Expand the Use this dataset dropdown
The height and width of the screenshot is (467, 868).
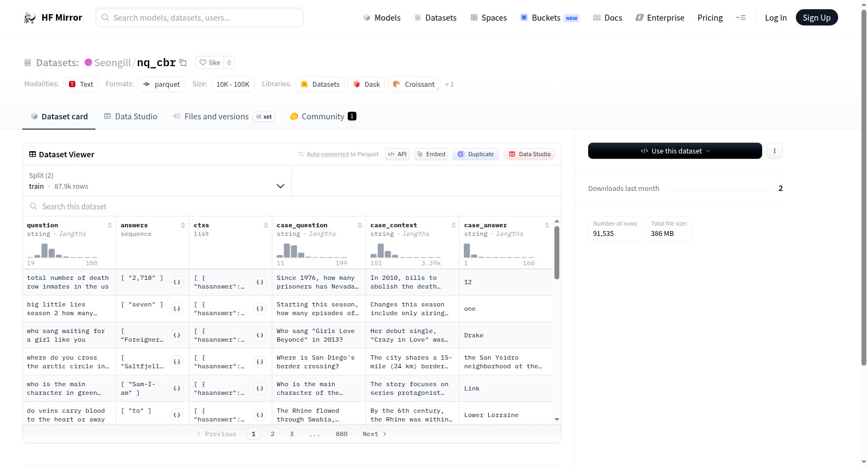[x=675, y=151]
